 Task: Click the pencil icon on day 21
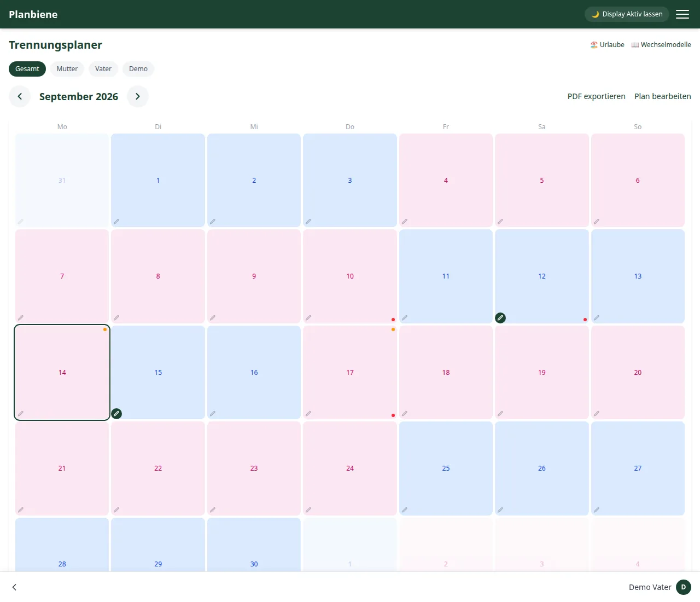click(21, 510)
